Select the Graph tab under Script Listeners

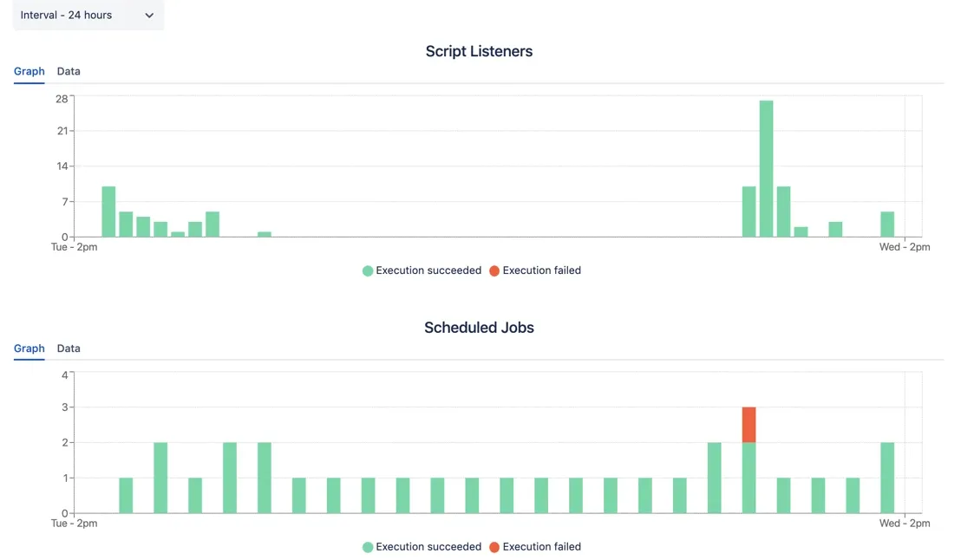pyautogui.click(x=29, y=71)
